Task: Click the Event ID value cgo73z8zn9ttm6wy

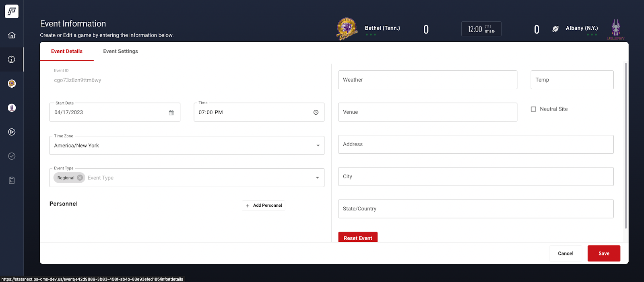Action: [x=78, y=80]
